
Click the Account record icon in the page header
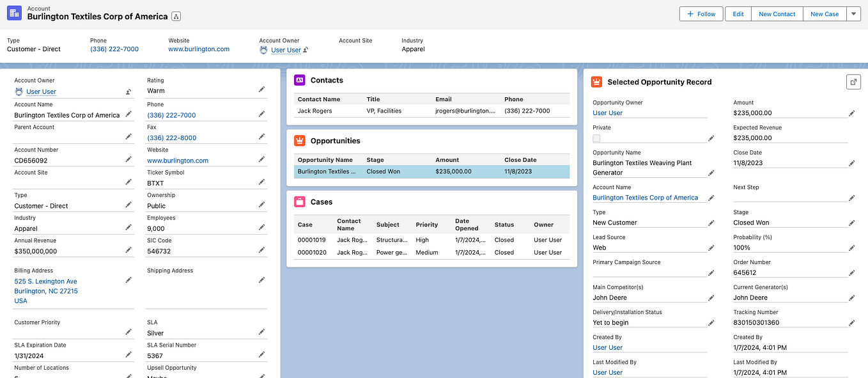pyautogui.click(x=13, y=12)
